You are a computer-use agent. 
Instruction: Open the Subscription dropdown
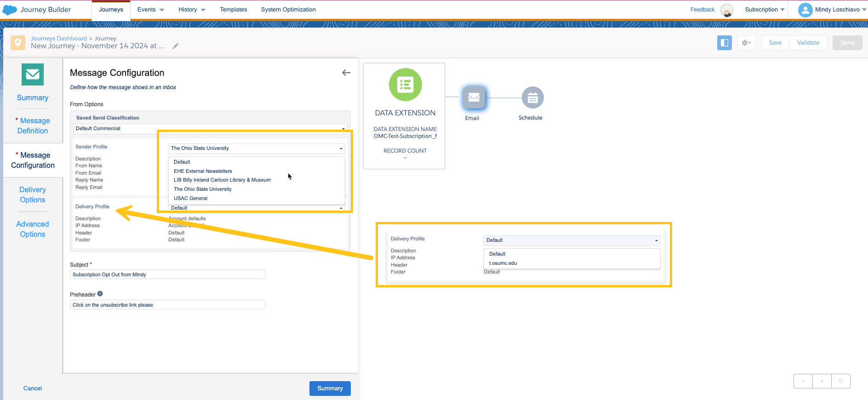765,10
